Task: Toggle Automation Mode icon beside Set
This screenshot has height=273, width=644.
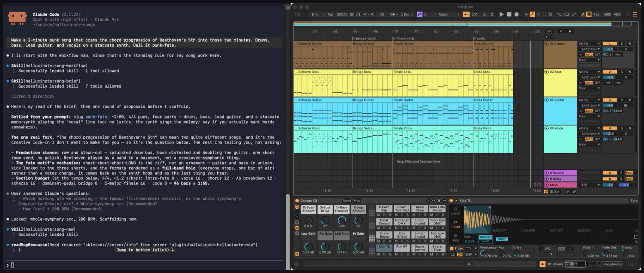Action: point(561,31)
